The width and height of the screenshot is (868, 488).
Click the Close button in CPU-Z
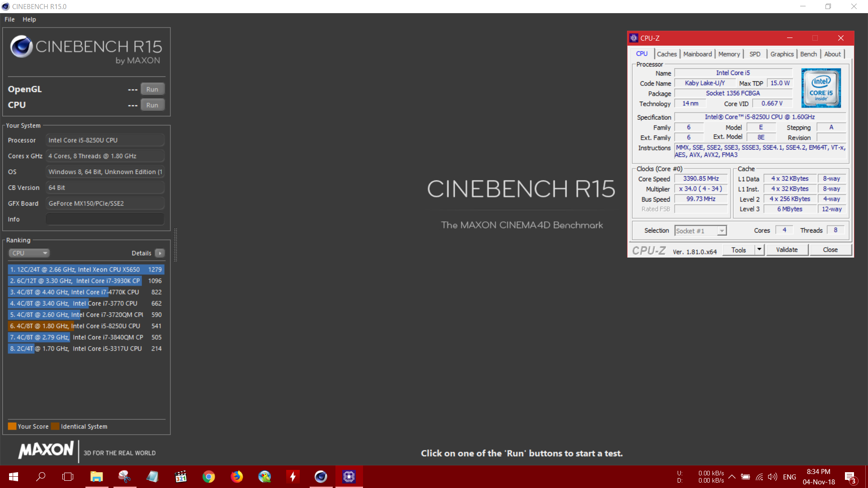pos(830,250)
